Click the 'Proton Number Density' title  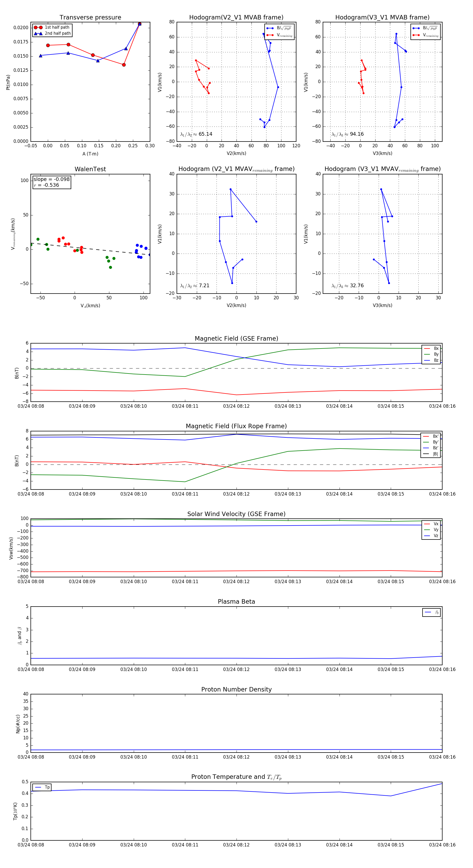coord(236,689)
